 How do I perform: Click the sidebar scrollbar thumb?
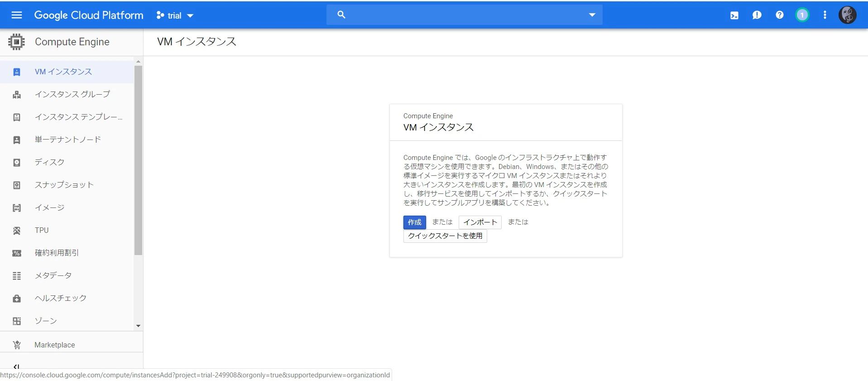[x=138, y=160]
